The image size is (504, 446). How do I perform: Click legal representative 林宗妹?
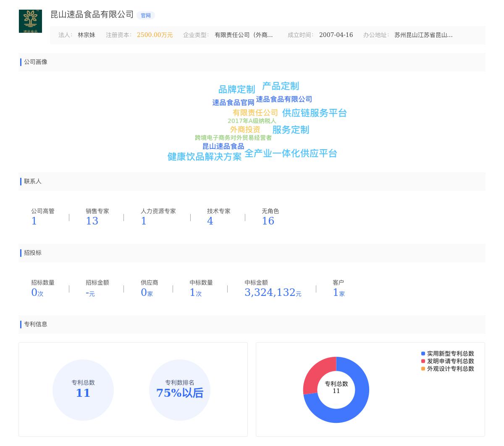86,35
